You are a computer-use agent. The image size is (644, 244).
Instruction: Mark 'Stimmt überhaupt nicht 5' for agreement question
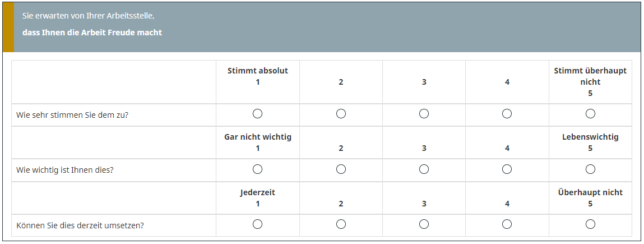click(590, 114)
